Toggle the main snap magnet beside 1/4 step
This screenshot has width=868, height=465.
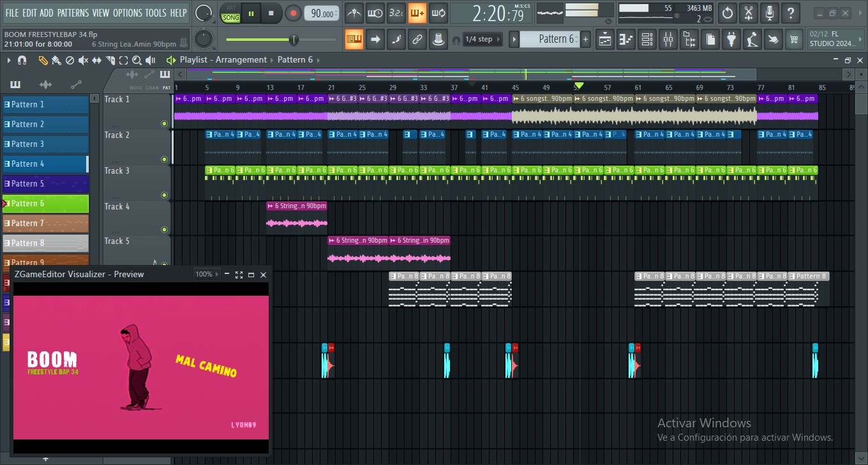[456, 40]
